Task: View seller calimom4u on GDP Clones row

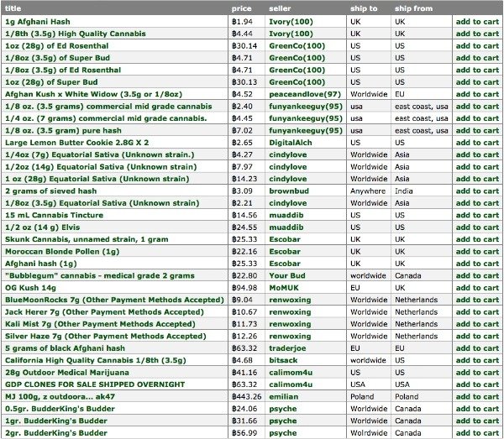Action: pyautogui.click(x=291, y=384)
